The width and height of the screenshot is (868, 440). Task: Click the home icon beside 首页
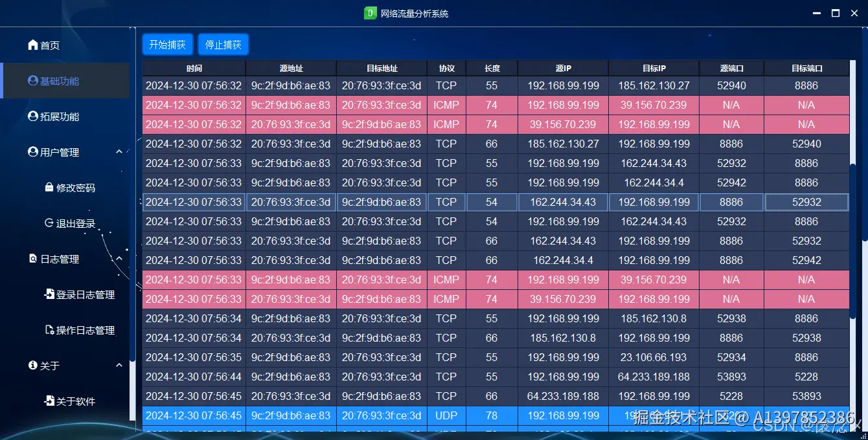coord(33,45)
